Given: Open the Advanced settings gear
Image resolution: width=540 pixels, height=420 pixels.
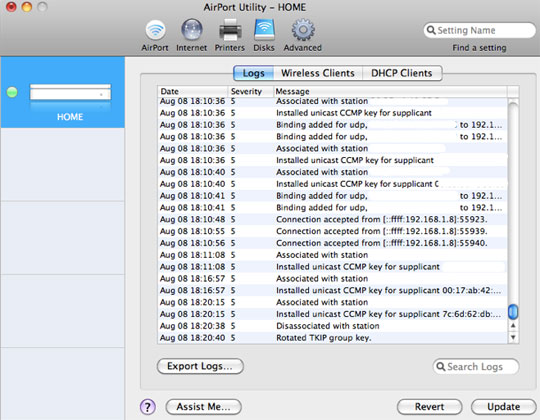Looking at the screenshot, I should pyautogui.click(x=303, y=35).
